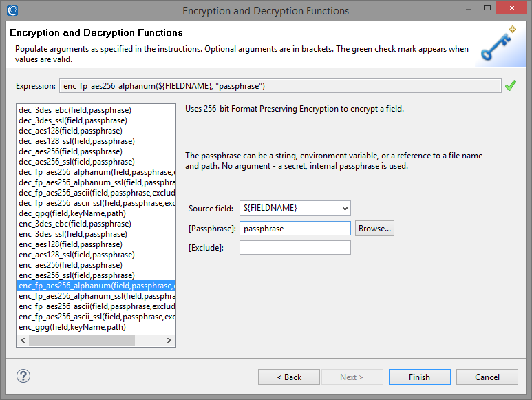
Task: Click the blue key wizard icon
Action: 498,44
